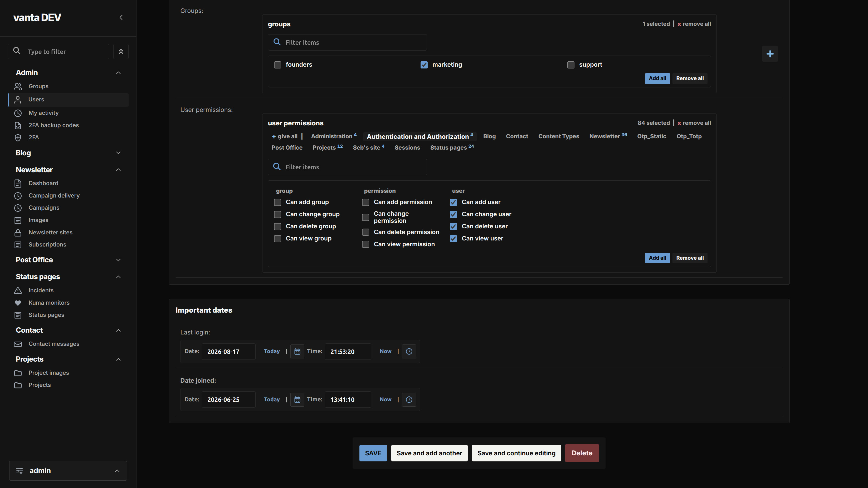Viewport: 868px width, 488px height.
Task: Click the Campaigns clock icon
Action: coord(18,208)
